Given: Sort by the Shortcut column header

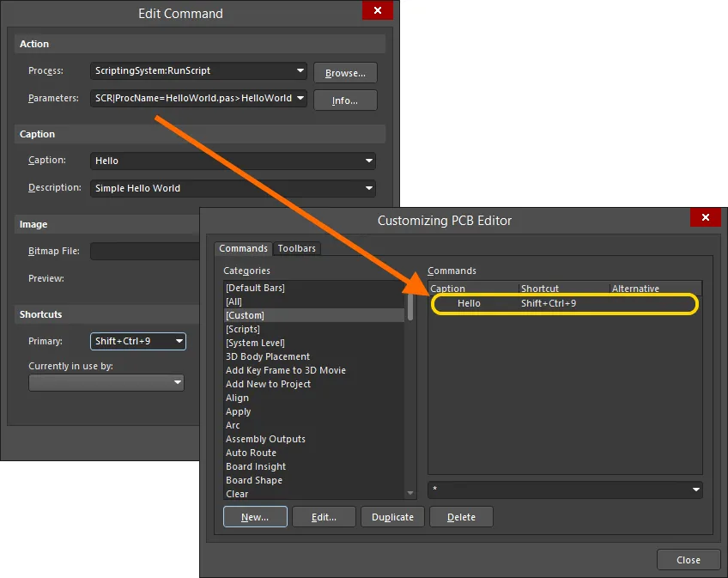Looking at the screenshot, I should [564, 289].
